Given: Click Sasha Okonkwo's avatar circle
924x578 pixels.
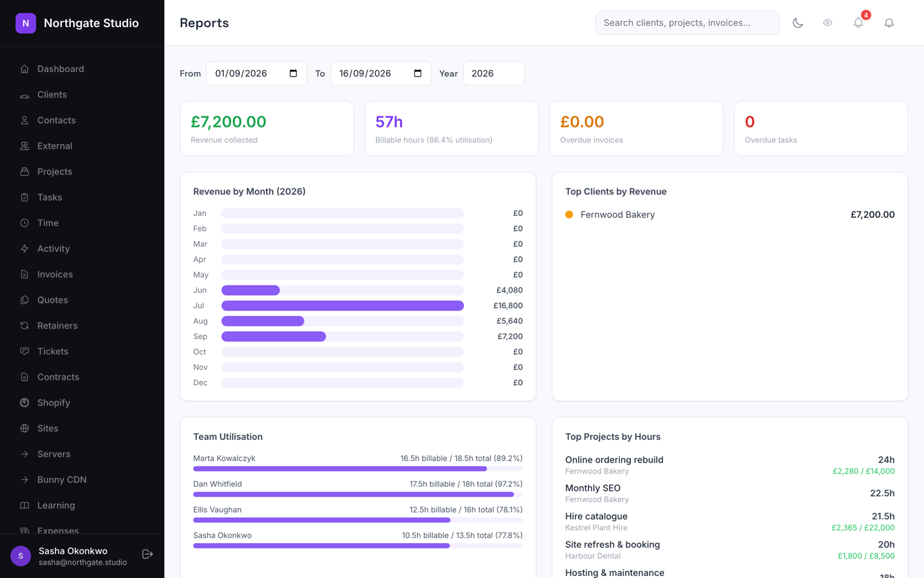Looking at the screenshot, I should (x=20, y=556).
